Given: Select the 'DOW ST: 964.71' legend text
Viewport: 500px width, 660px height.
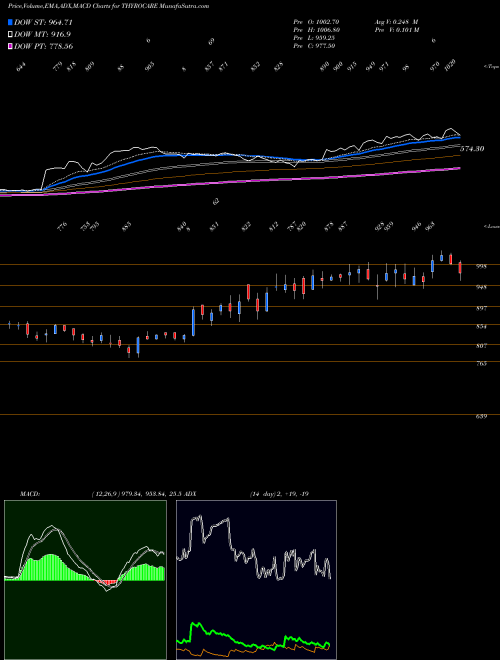Looking at the screenshot, I should (43, 22).
